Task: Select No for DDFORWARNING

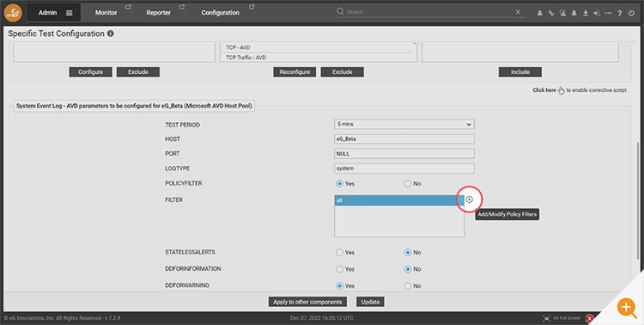Action: 407,285
